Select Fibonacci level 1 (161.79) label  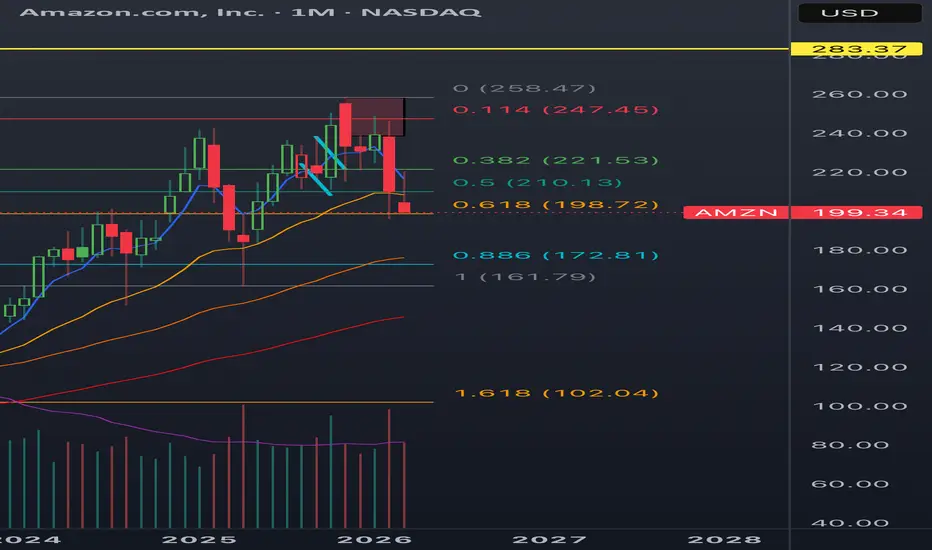coord(524,277)
